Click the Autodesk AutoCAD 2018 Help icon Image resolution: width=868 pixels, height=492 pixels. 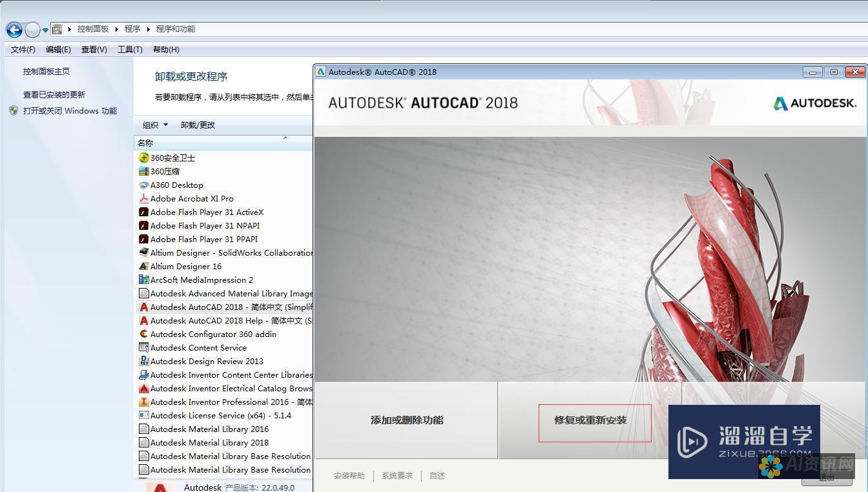click(143, 320)
